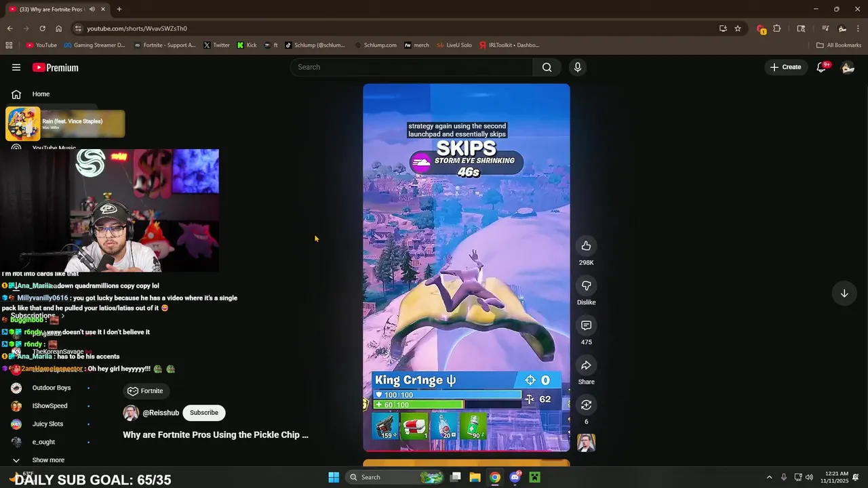Open the taskbar clock showing 12:21 AM
Image resolution: width=868 pixels, height=488 pixels.
coord(833,477)
